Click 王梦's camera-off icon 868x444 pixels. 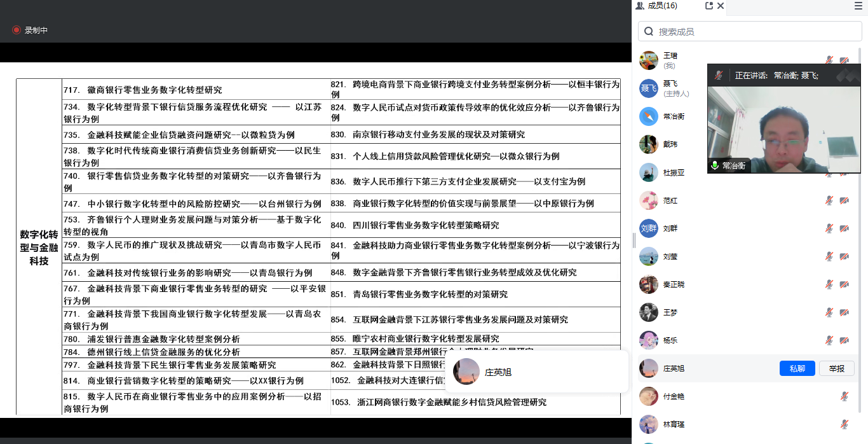click(844, 312)
